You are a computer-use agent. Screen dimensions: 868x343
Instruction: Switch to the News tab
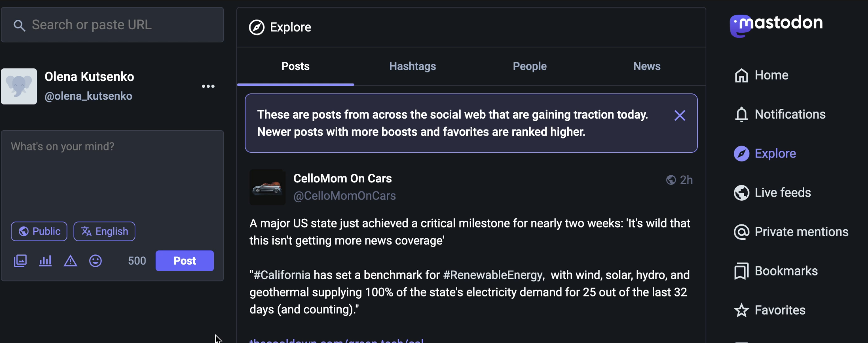646,66
